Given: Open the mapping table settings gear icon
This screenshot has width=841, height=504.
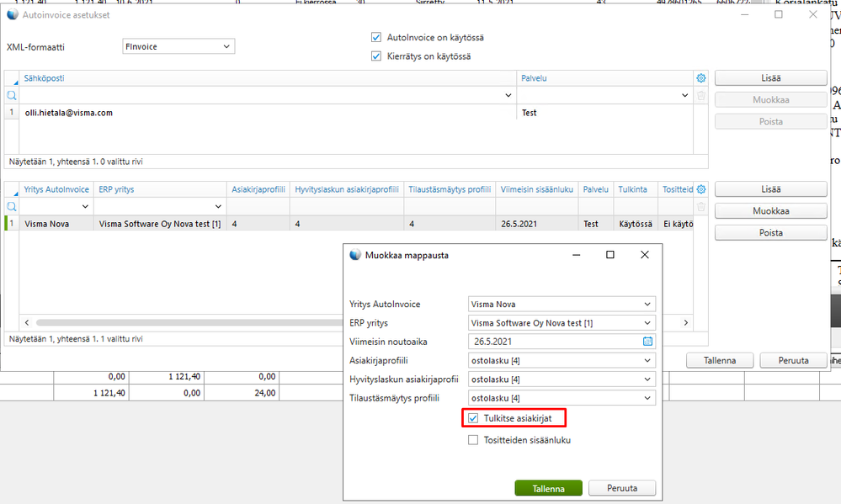Looking at the screenshot, I should click(700, 189).
